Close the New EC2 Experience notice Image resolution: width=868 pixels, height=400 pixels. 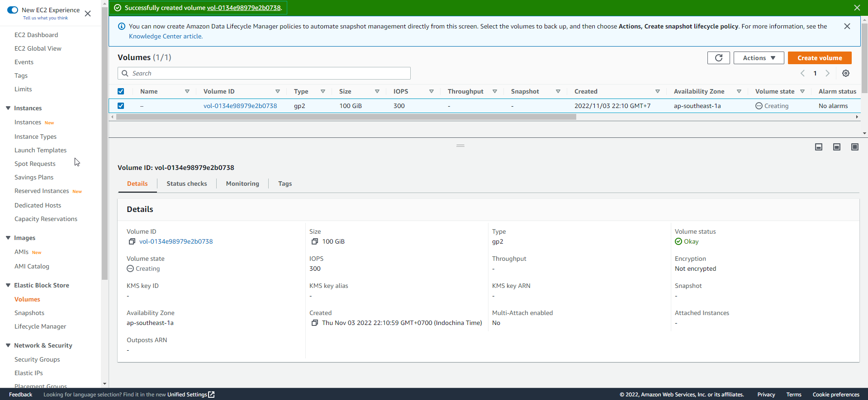click(88, 14)
